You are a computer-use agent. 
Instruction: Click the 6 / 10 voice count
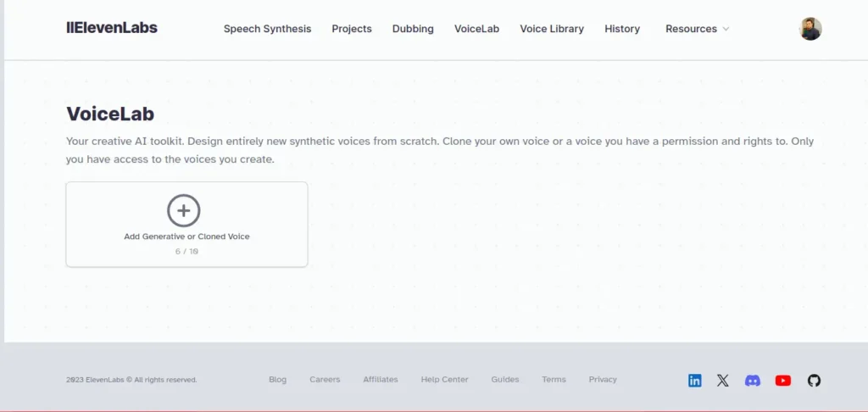[x=186, y=252]
